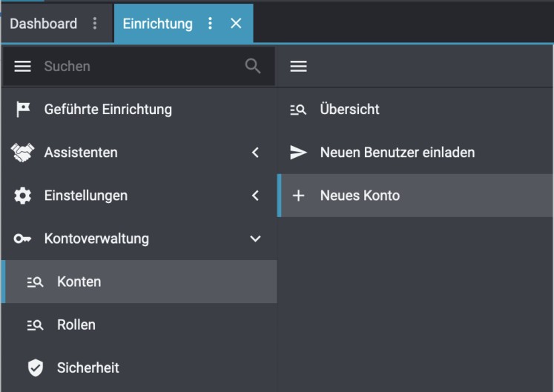Select Übersicht in the right panel
This screenshot has width=554, height=392.
[349, 110]
